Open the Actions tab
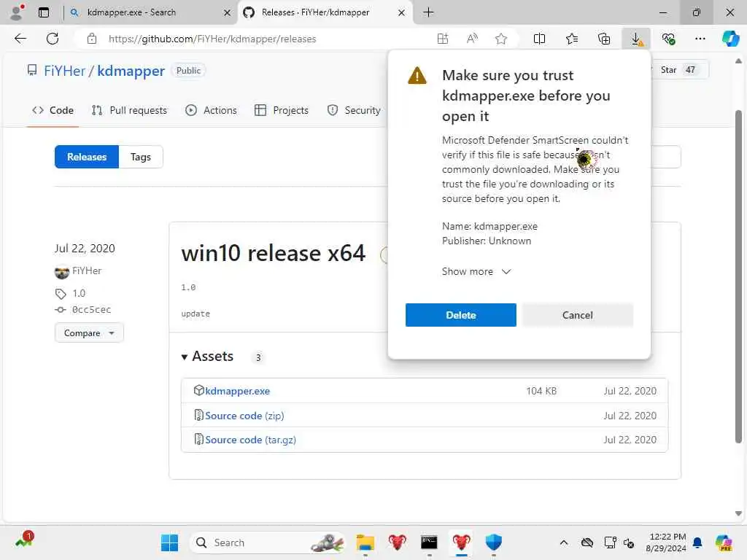 211,111
